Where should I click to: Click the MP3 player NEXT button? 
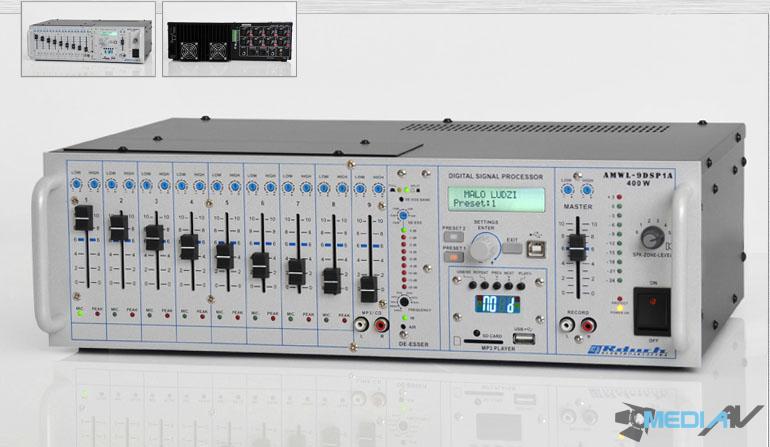click(x=509, y=285)
